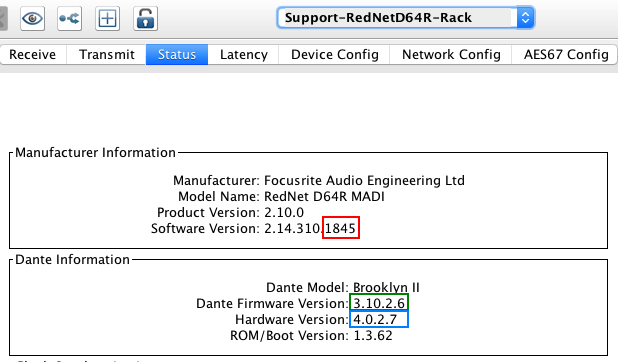
Task: Click the Software Version value 2.14.310.1845
Action: tap(310, 229)
